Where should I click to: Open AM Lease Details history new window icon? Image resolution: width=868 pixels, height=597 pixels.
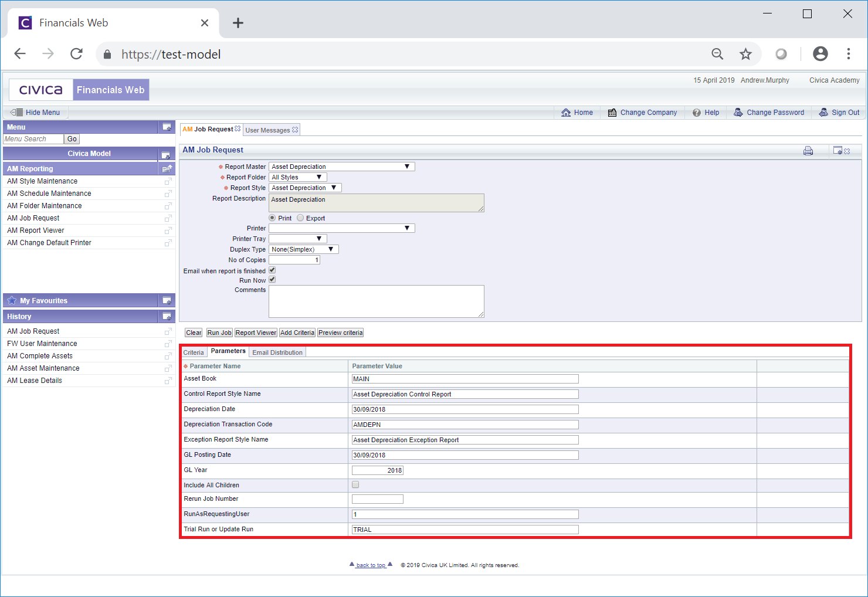[168, 381]
